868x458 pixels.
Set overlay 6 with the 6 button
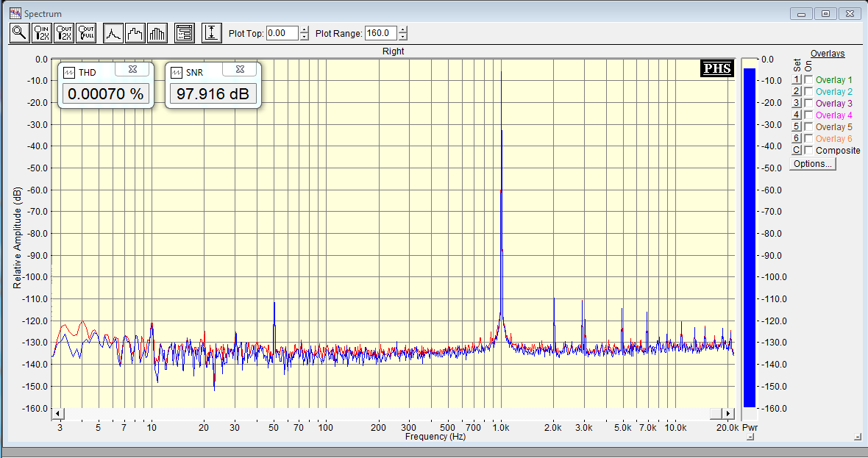click(x=797, y=138)
